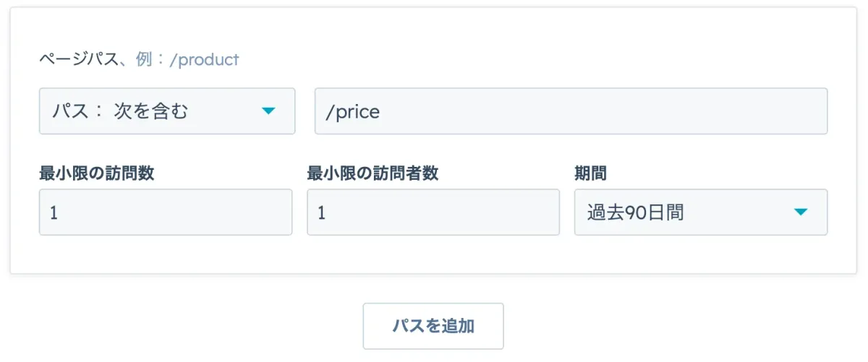The width and height of the screenshot is (868, 362).
Task: Click the 最小限の訪問数 input field
Action: 166,212
